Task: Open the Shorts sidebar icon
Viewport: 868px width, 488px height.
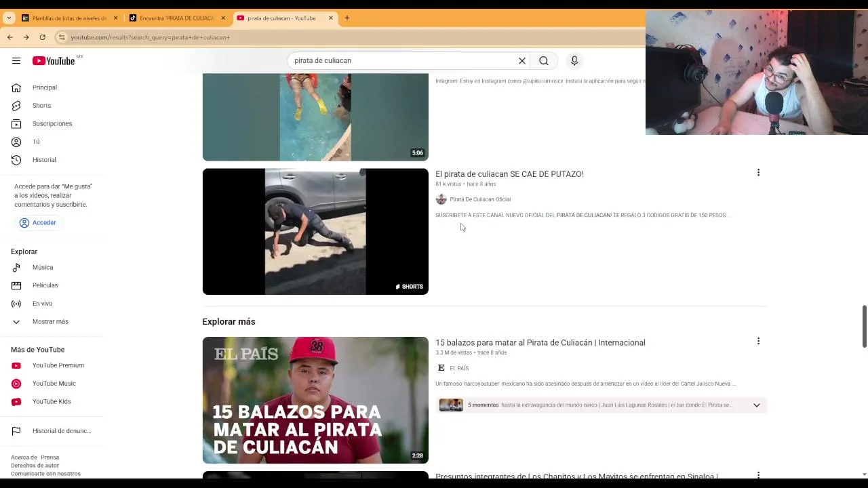Action: click(16, 106)
